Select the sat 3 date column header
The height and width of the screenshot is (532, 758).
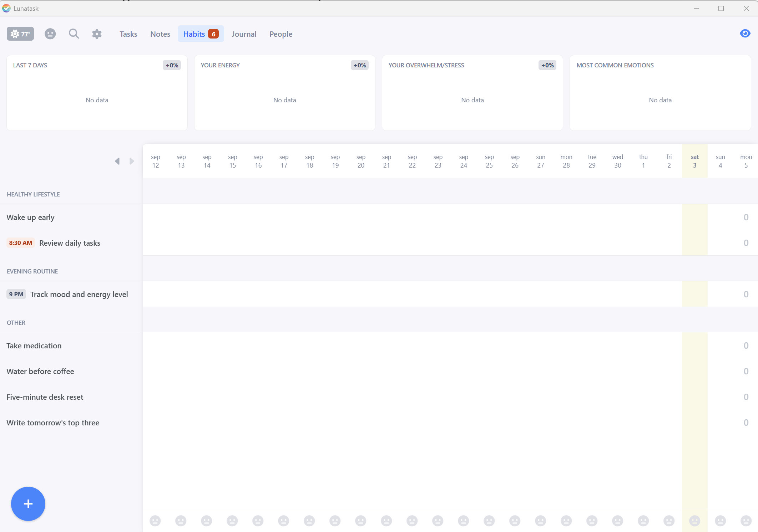[x=695, y=161]
